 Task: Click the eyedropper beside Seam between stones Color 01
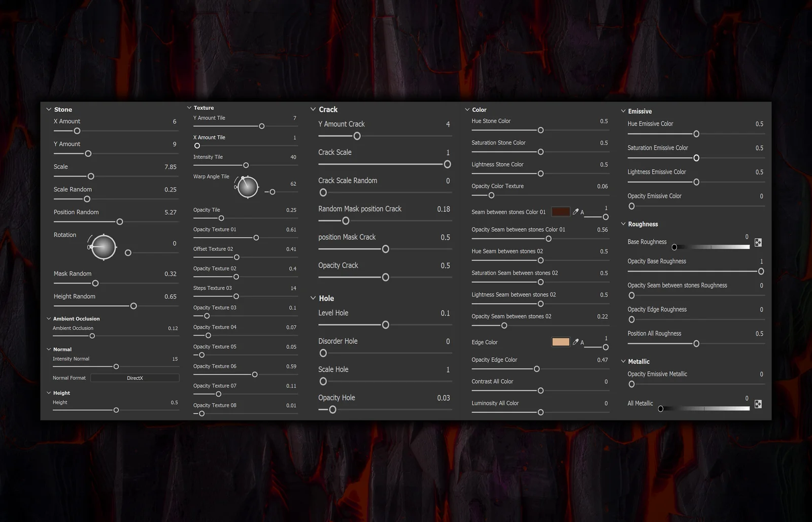click(x=577, y=212)
